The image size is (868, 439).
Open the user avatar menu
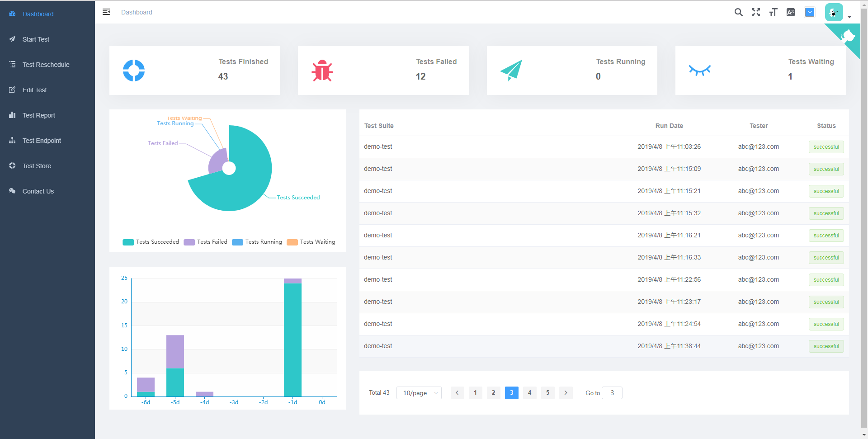pyautogui.click(x=834, y=12)
